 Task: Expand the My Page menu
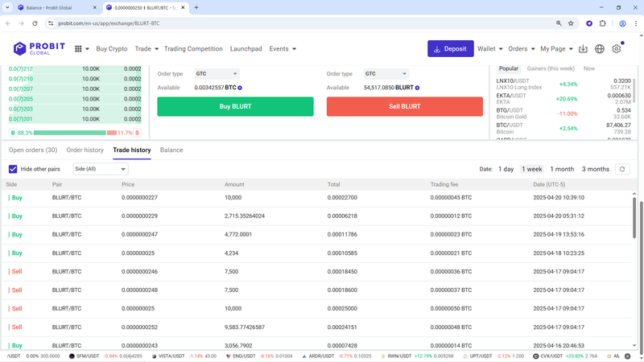coord(556,49)
